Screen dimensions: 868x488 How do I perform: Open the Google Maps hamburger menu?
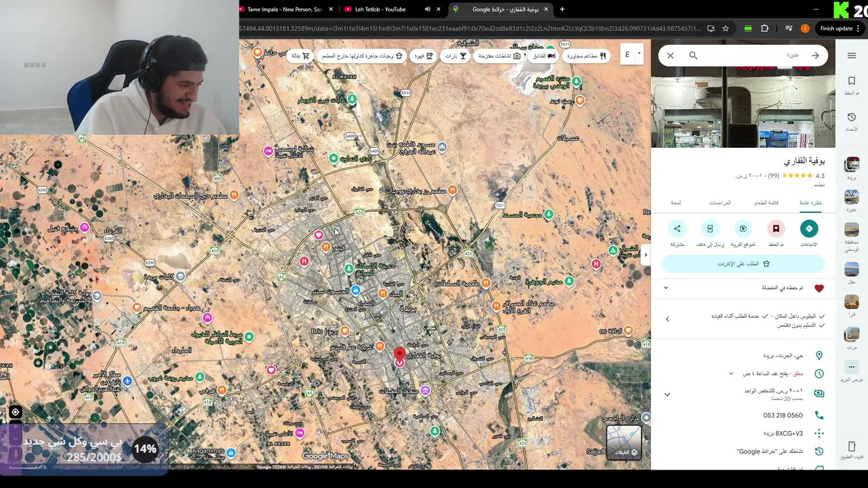pos(852,56)
